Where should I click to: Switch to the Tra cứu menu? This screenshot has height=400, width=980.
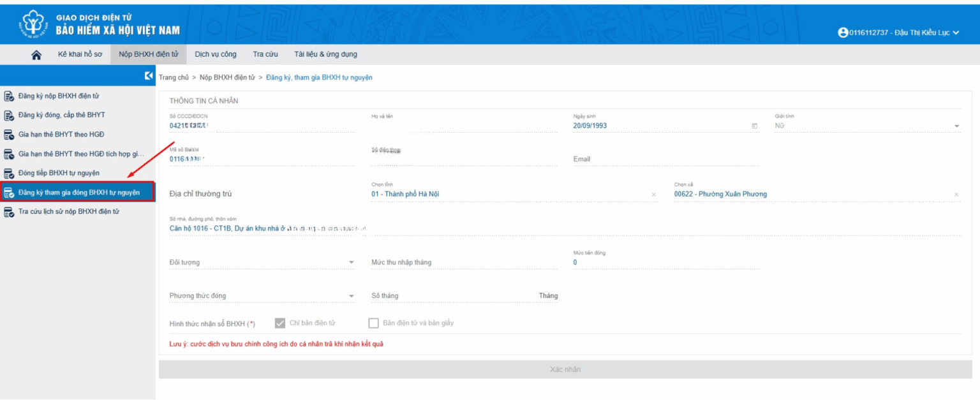pos(265,54)
